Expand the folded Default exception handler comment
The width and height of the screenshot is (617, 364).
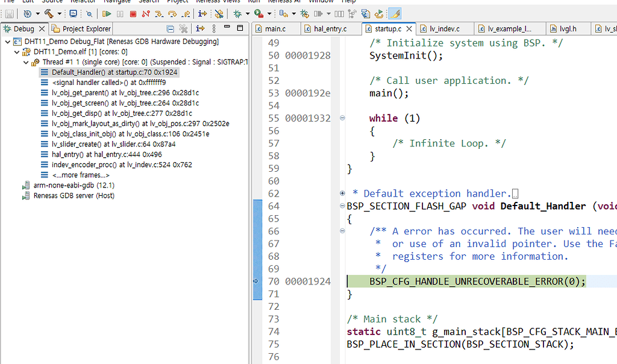[342, 193]
